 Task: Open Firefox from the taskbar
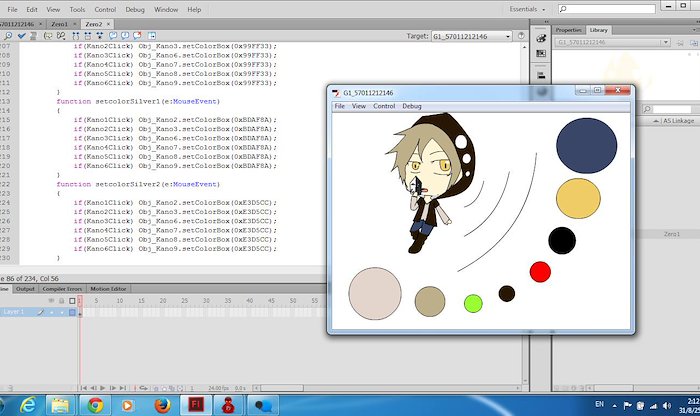pos(162,406)
